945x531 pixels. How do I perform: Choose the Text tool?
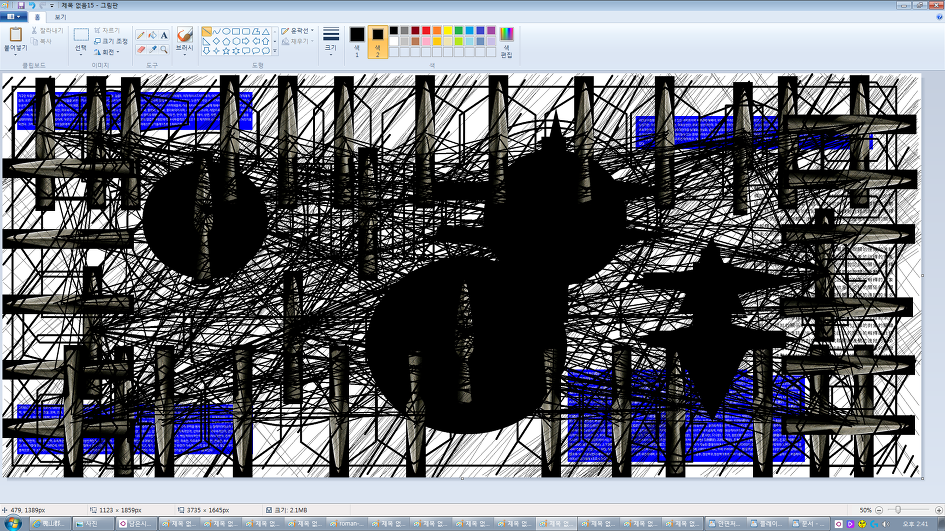(x=164, y=35)
